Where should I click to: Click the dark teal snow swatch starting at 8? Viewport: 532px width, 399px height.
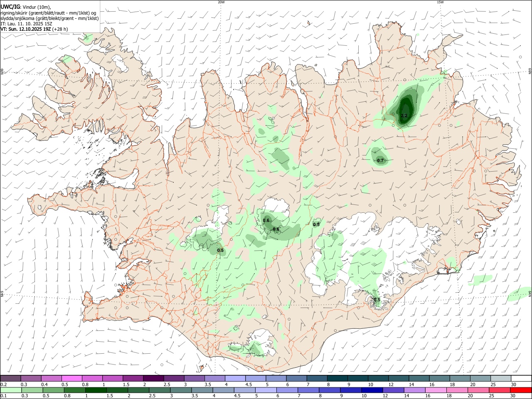[x=337, y=378]
